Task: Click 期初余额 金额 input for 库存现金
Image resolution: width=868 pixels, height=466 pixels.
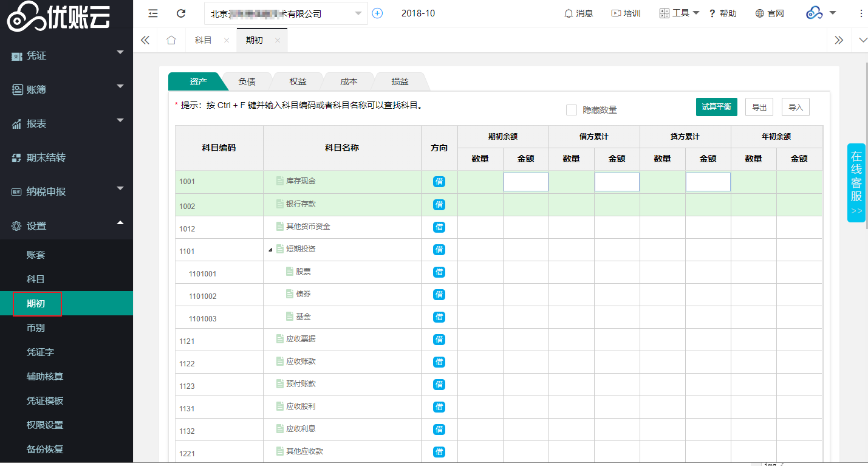Action: pos(526,182)
